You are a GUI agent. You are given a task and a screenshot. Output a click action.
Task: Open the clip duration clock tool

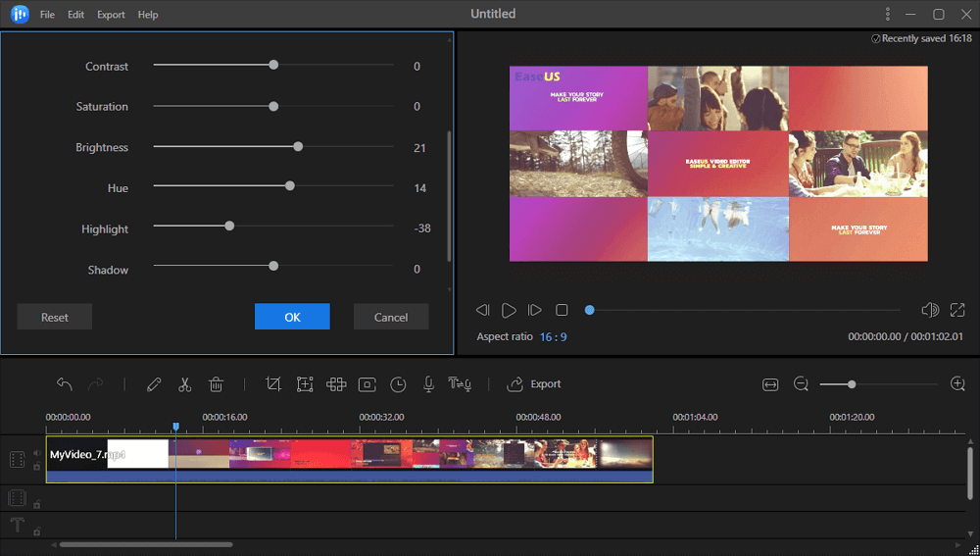[398, 384]
